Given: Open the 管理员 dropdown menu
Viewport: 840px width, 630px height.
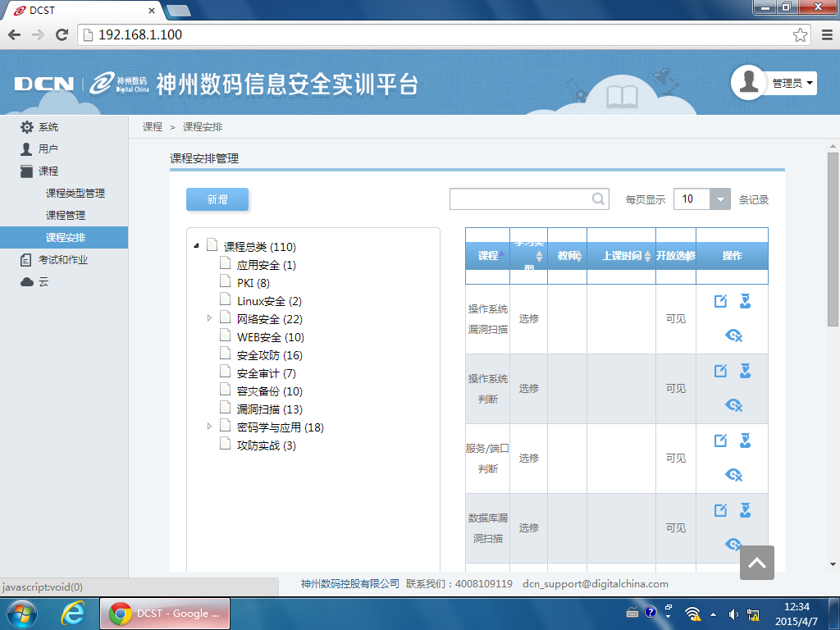Looking at the screenshot, I should click(792, 83).
